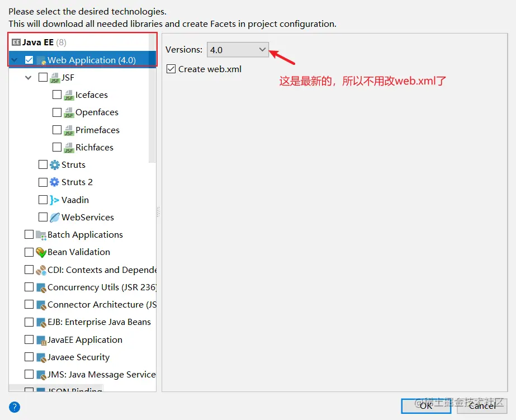516x420 pixels.
Task: Click the Primefaces JSF icon
Action: [68, 130]
